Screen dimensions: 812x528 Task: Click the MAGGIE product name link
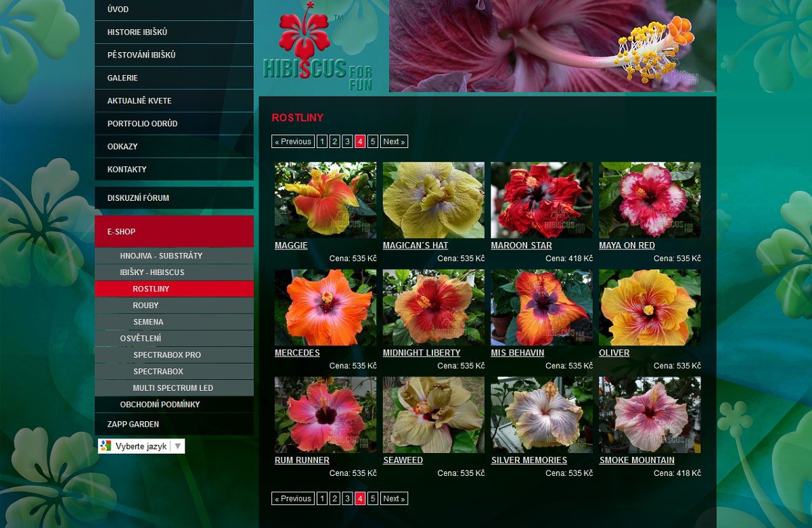click(291, 245)
